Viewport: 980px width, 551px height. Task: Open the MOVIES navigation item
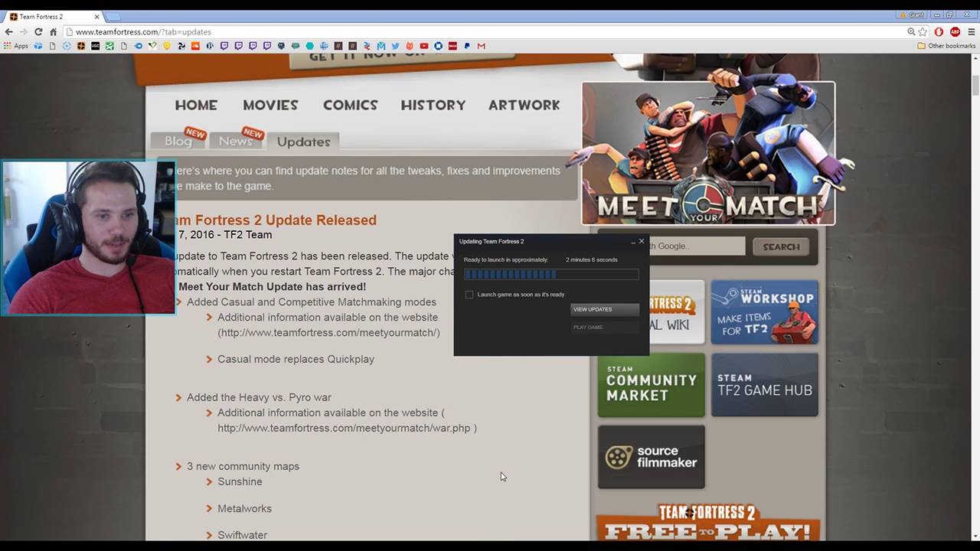tap(270, 105)
